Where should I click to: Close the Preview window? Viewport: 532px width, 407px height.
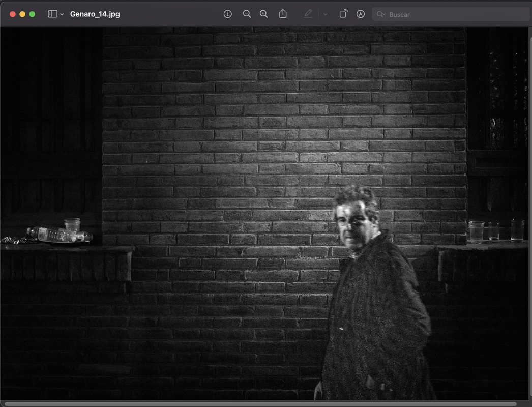pos(13,14)
